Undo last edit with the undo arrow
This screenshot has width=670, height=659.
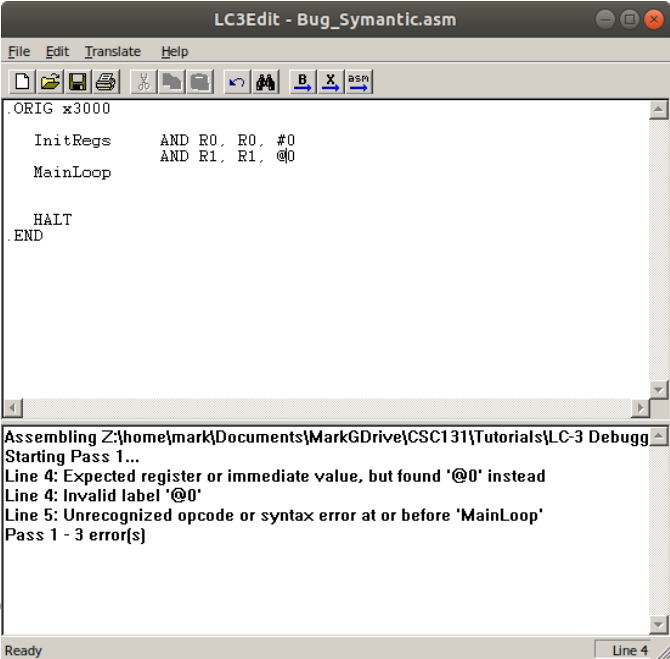(x=237, y=81)
